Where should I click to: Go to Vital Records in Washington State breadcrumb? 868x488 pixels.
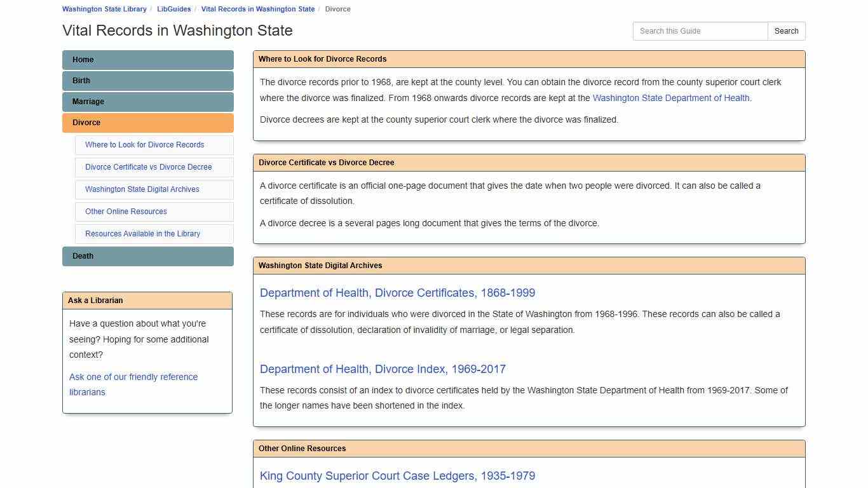257,9
